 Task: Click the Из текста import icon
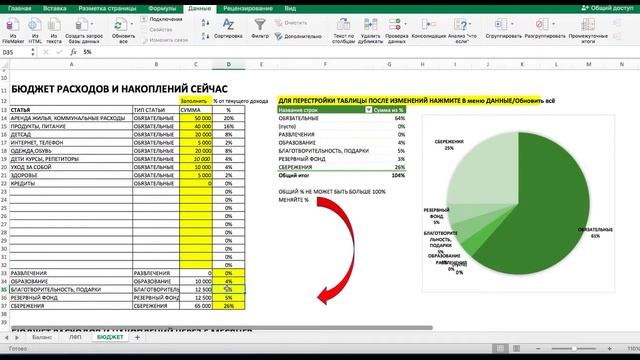click(x=54, y=25)
